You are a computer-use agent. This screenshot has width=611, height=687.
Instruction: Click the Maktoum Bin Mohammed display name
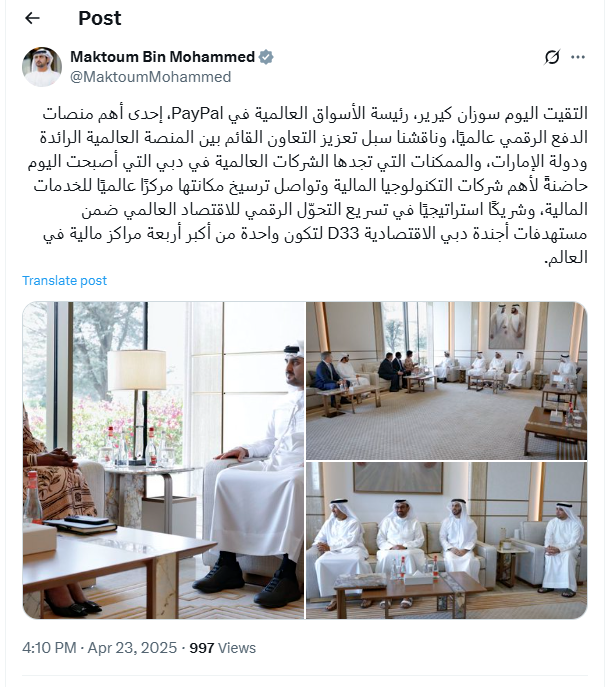pyautogui.click(x=162, y=57)
